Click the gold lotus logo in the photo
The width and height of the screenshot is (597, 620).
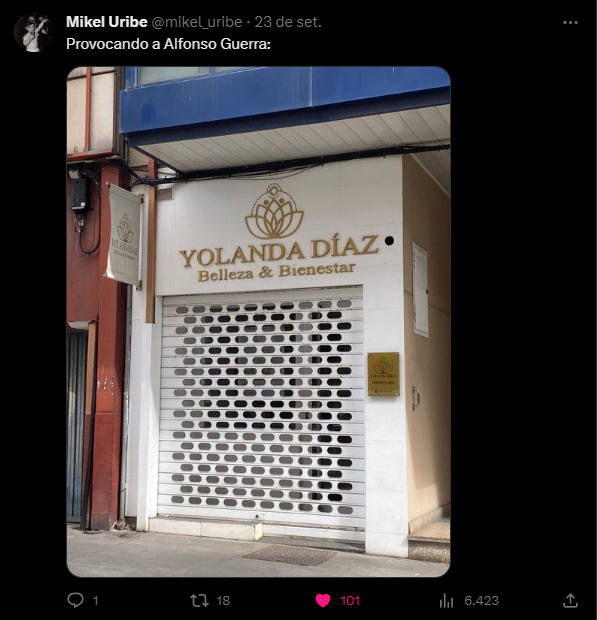(x=274, y=212)
